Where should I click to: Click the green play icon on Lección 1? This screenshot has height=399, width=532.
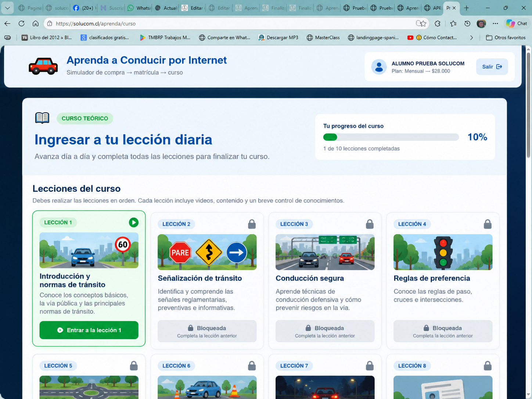pyautogui.click(x=134, y=222)
